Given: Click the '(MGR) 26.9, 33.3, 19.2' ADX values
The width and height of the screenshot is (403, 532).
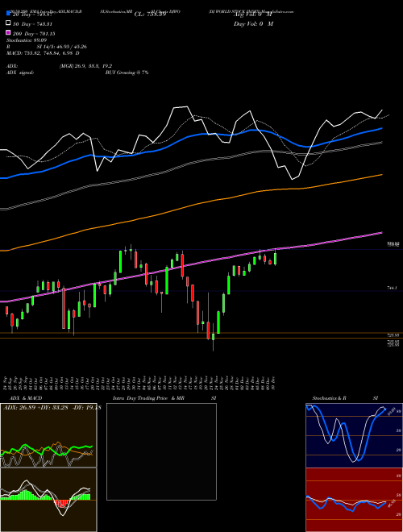Looking at the screenshot, I should coord(85,66).
